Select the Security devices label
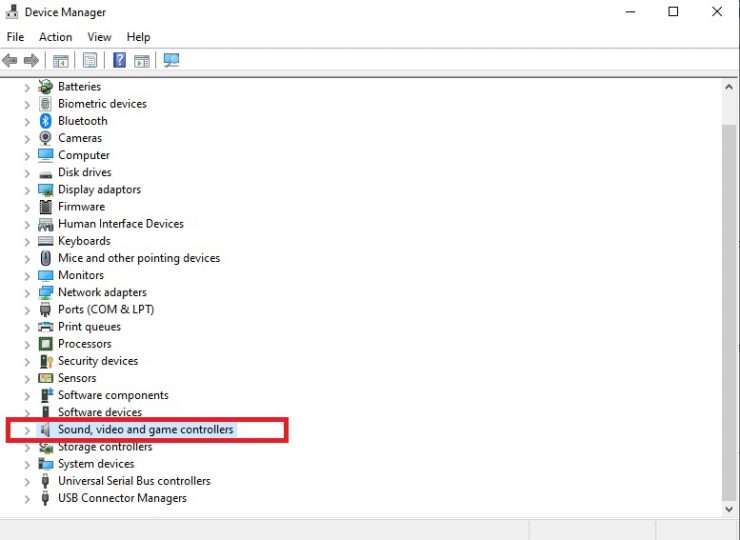 click(x=98, y=361)
